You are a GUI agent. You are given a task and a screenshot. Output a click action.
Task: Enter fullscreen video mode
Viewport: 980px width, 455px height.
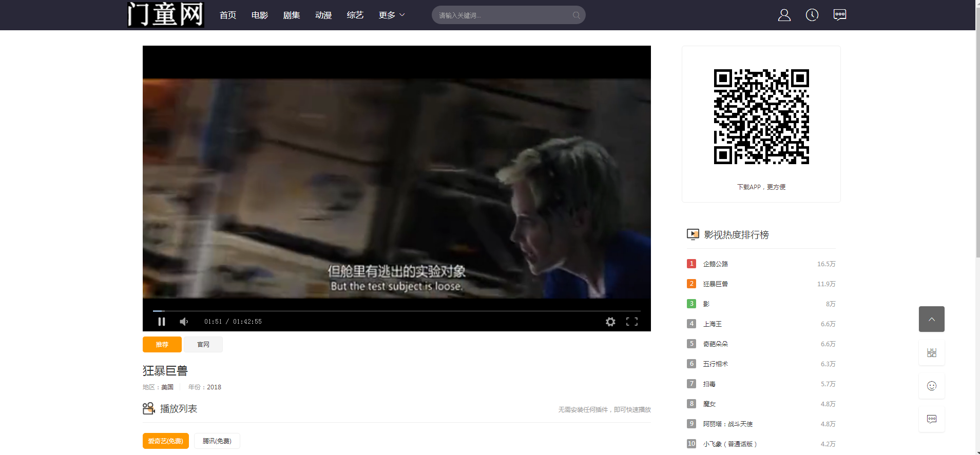coord(631,322)
